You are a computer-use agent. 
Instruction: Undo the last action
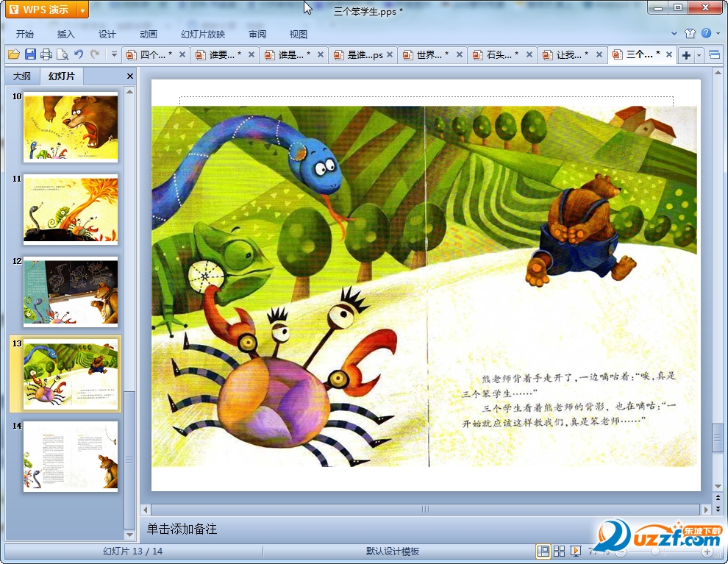pyautogui.click(x=79, y=54)
